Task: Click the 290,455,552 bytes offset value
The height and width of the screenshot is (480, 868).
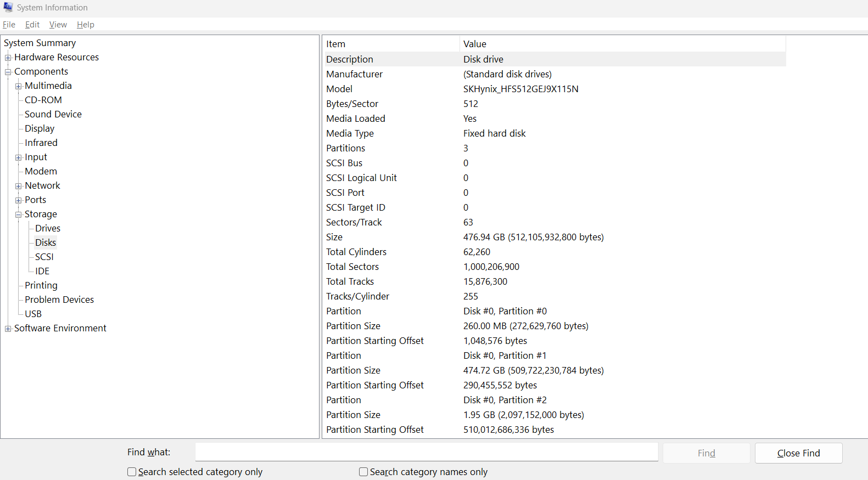Action: tap(500, 385)
